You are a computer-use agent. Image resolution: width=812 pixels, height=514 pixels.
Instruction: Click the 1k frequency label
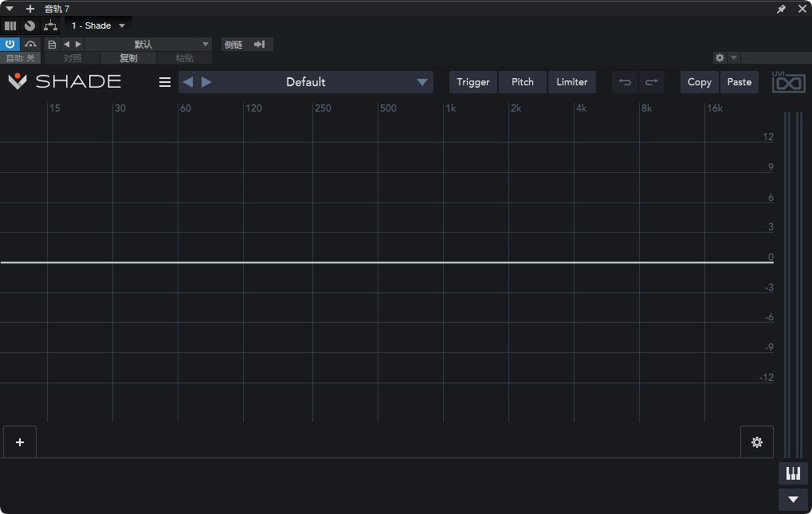(x=451, y=108)
